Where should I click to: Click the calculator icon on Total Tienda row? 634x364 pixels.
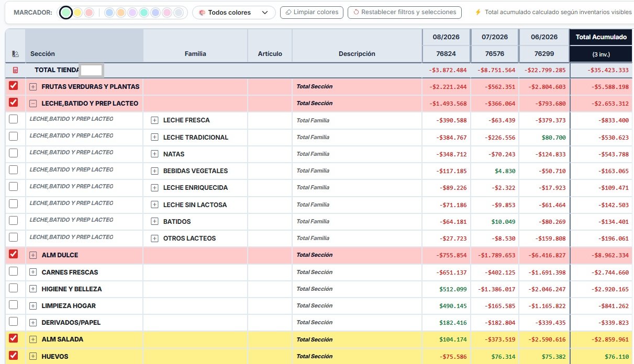pyautogui.click(x=15, y=70)
